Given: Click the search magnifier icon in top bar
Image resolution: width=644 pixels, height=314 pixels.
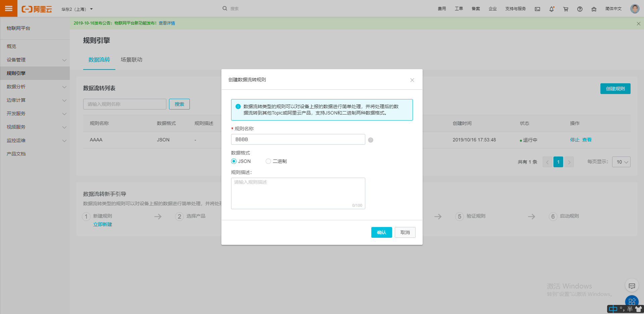Looking at the screenshot, I should [x=225, y=8].
